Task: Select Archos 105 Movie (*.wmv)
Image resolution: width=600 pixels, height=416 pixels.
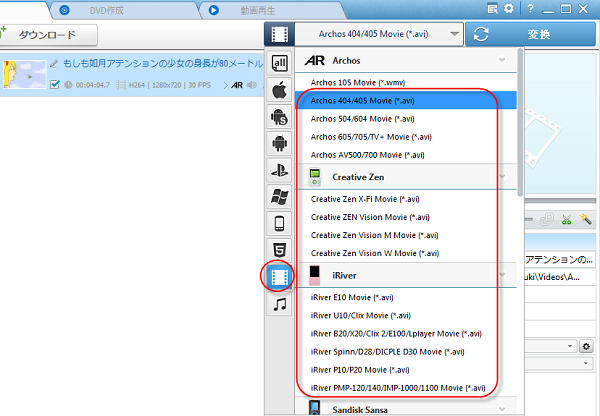Action: click(406, 82)
